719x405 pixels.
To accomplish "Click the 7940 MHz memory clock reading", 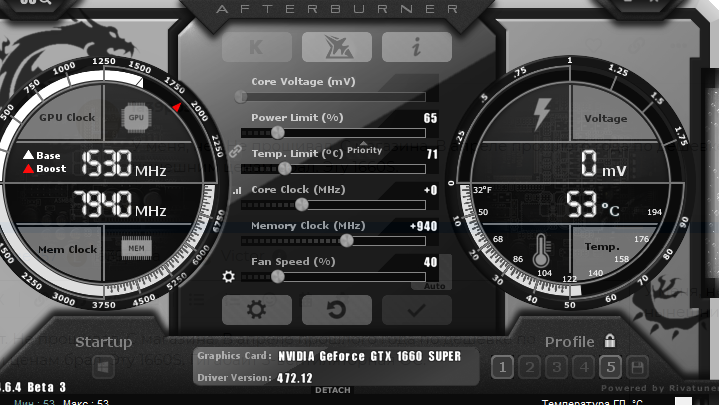I will 120,204.
